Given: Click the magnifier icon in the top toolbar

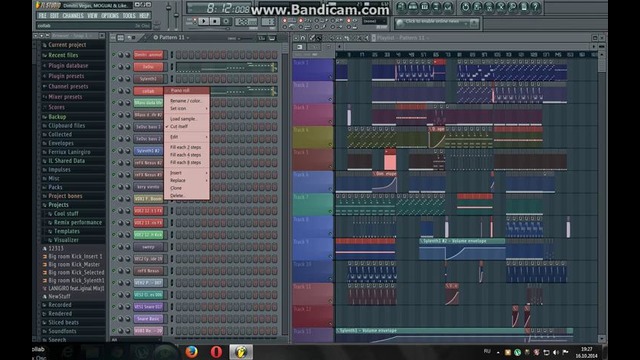Looking at the screenshot, I should (x=512, y=7).
